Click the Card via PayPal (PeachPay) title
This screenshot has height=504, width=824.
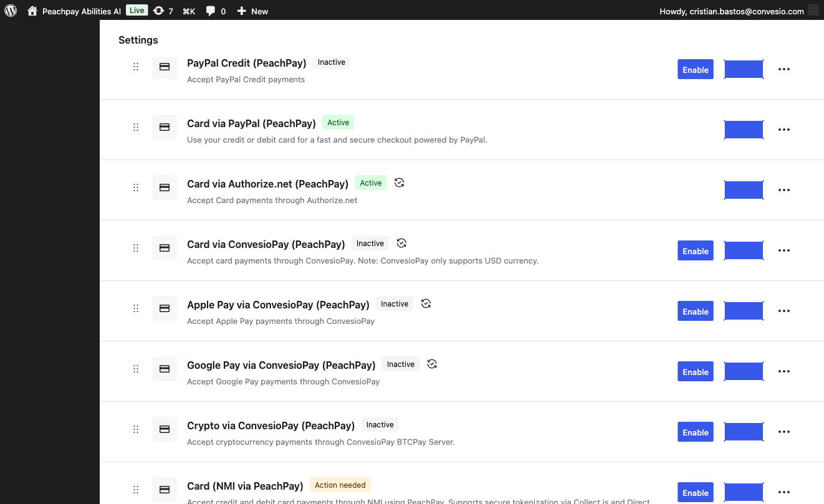[252, 123]
